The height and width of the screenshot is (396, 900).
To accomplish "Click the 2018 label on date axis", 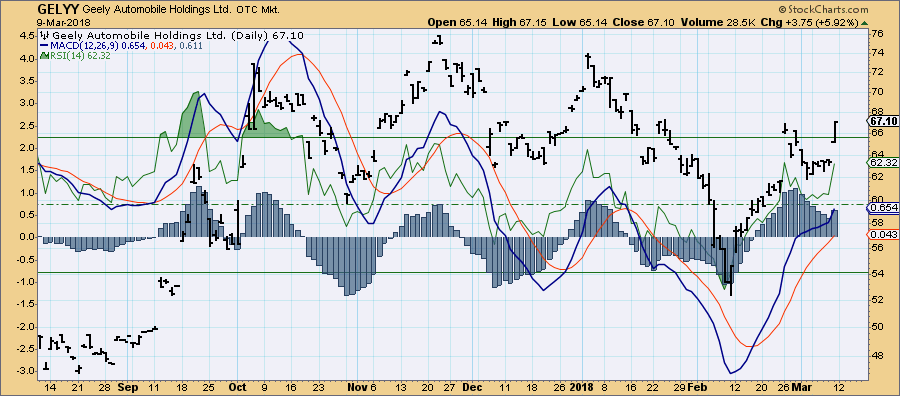I will pyautogui.click(x=581, y=387).
